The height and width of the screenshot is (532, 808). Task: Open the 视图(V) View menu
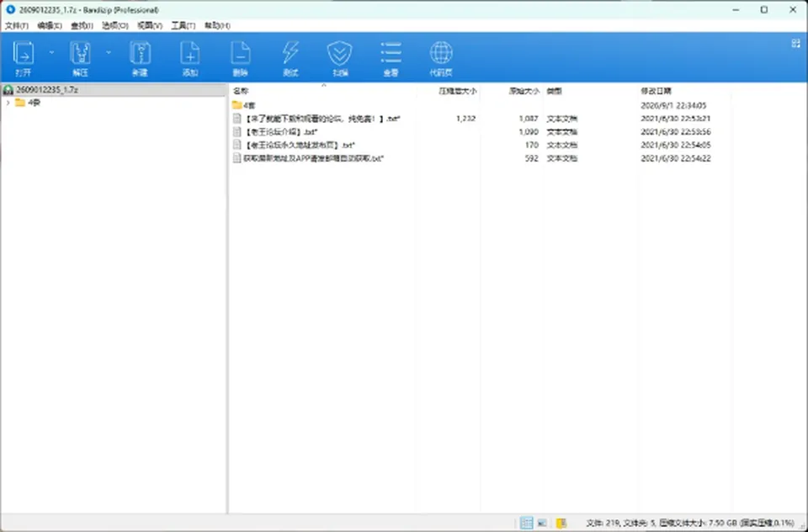tap(150, 25)
